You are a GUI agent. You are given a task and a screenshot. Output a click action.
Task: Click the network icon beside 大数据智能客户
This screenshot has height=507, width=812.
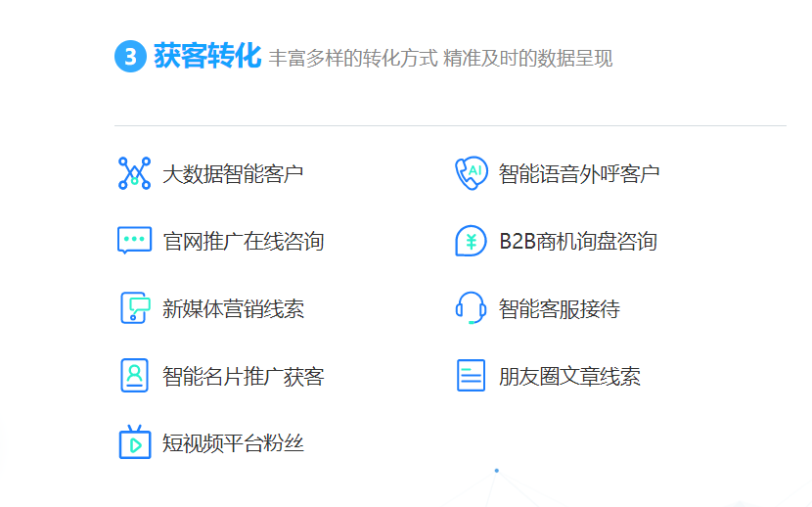135,173
